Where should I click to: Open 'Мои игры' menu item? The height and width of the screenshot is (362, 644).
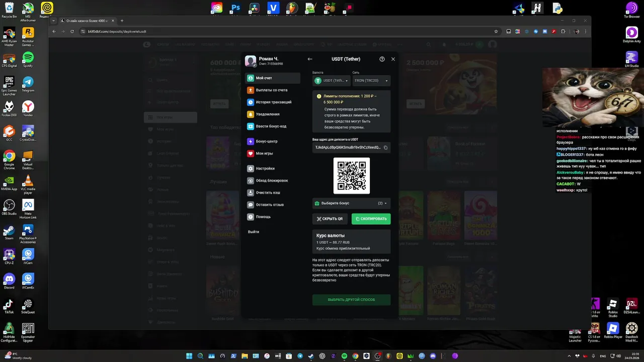pyautogui.click(x=272, y=153)
